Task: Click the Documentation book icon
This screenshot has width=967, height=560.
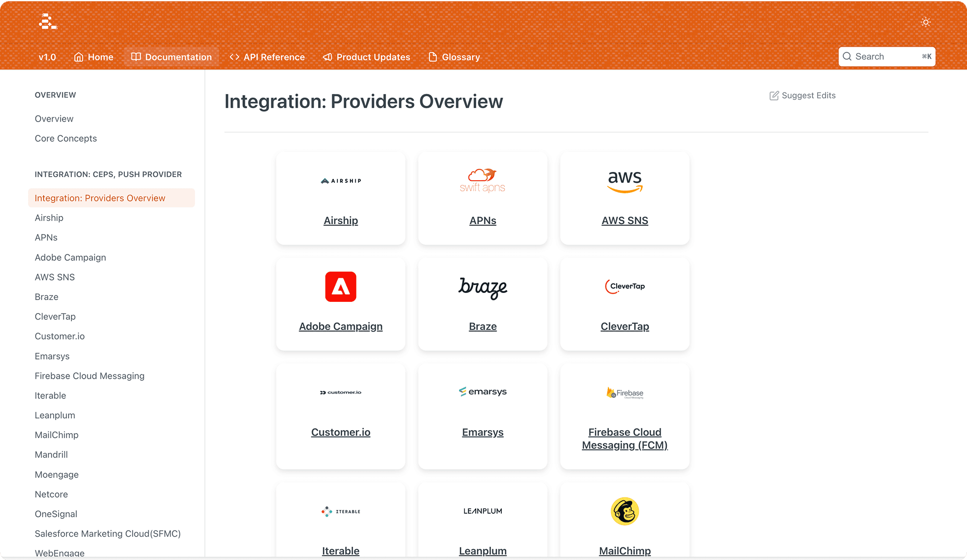Action: (136, 57)
